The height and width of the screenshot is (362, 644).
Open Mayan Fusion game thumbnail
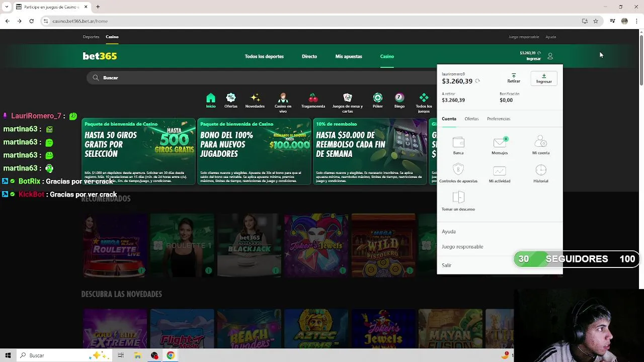click(x=450, y=329)
